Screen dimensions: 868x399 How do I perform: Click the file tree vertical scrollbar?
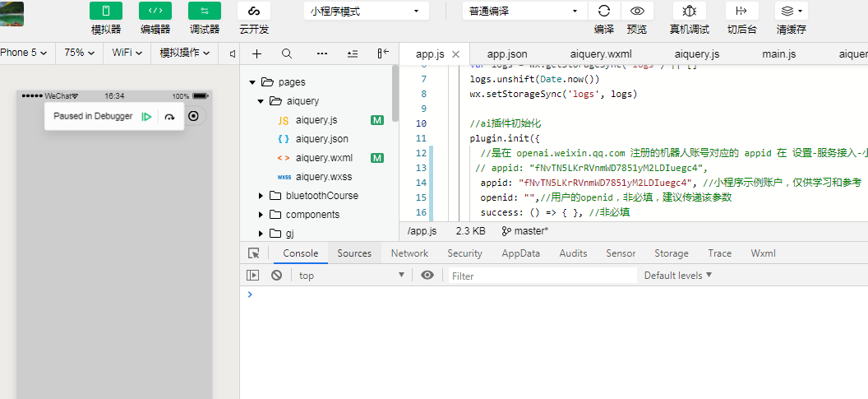(x=395, y=93)
